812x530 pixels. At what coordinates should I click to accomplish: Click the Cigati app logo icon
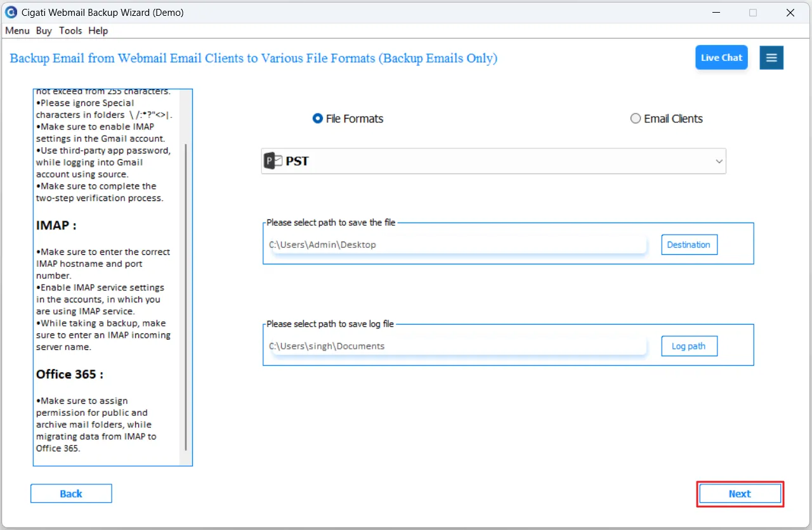(11, 13)
